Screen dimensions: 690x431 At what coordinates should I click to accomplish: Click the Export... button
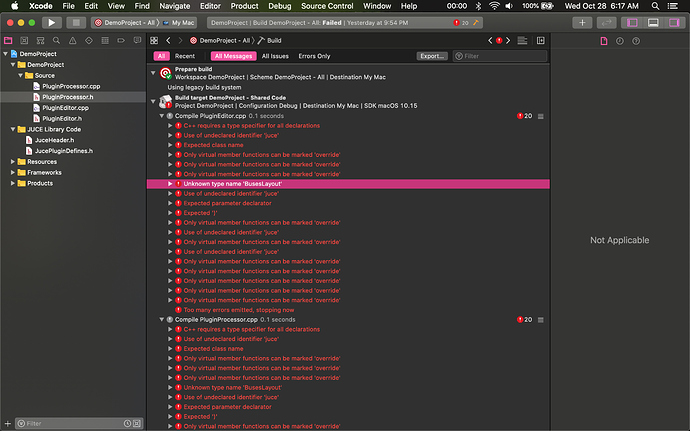point(432,56)
